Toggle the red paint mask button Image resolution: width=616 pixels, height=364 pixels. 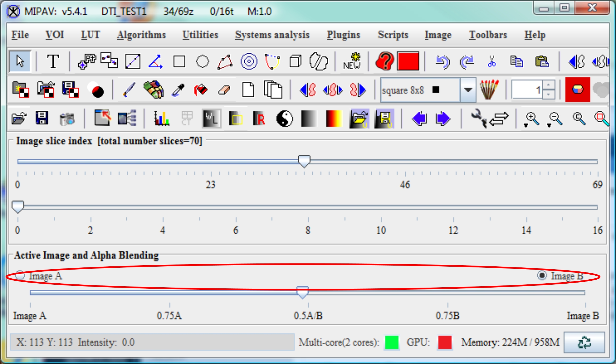point(577,90)
